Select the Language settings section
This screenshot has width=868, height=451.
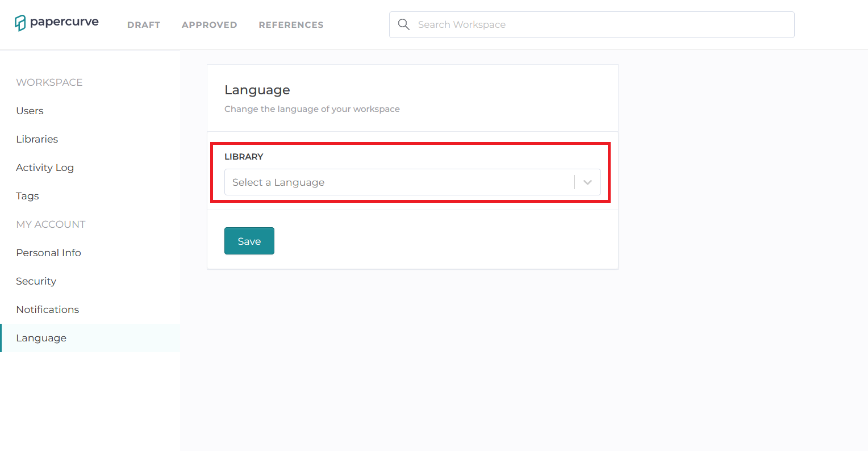tap(41, 337)
